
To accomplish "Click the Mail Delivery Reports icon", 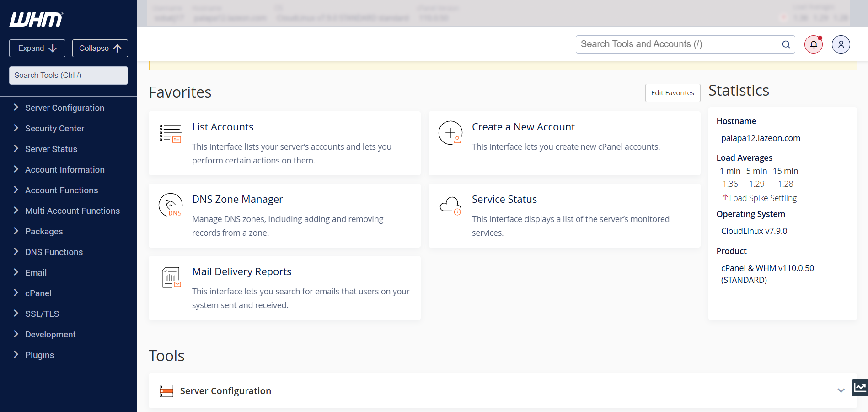I will [171, 277].
